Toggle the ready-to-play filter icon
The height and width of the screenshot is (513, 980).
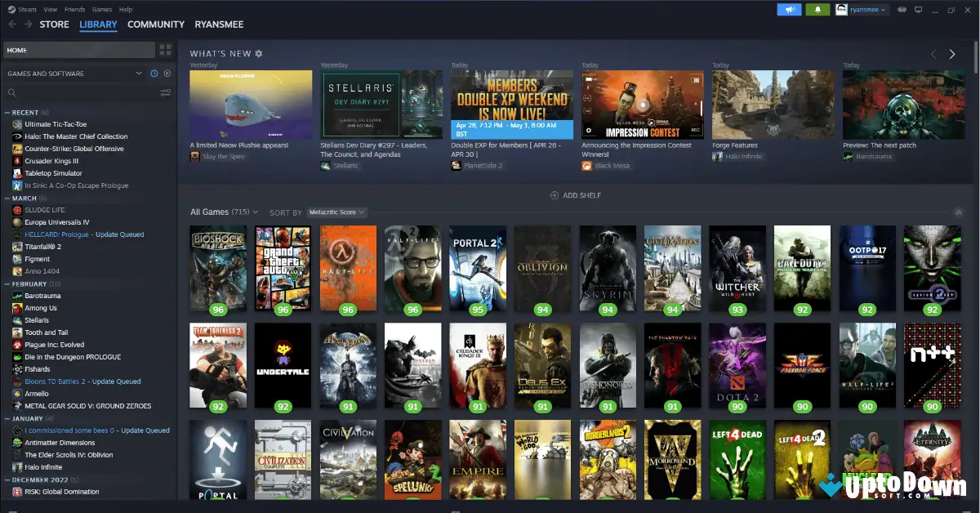click(167, 74)
